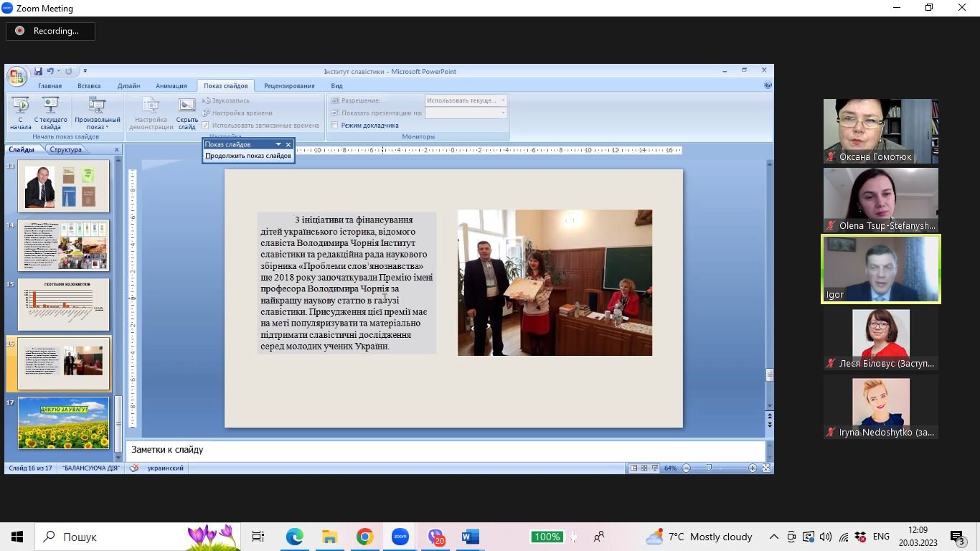Open the Разрешение combo box
980x551 pixels.
pos(466,100)
